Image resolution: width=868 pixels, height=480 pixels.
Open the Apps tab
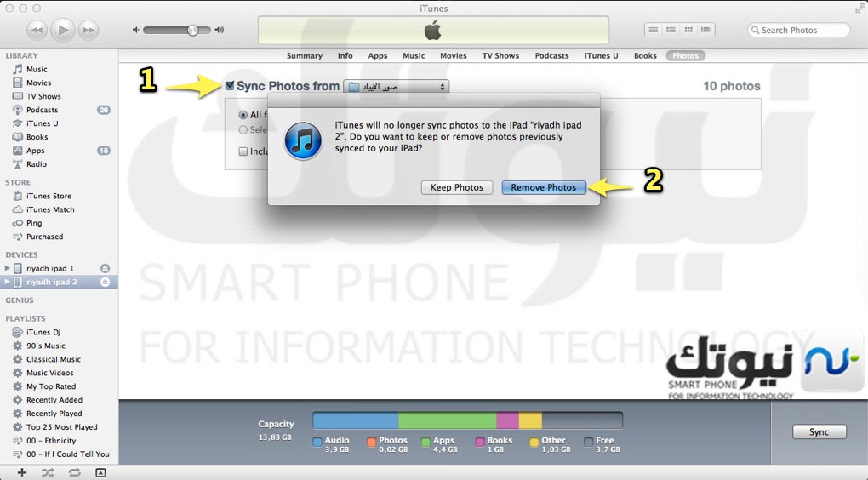coord(378,56)
